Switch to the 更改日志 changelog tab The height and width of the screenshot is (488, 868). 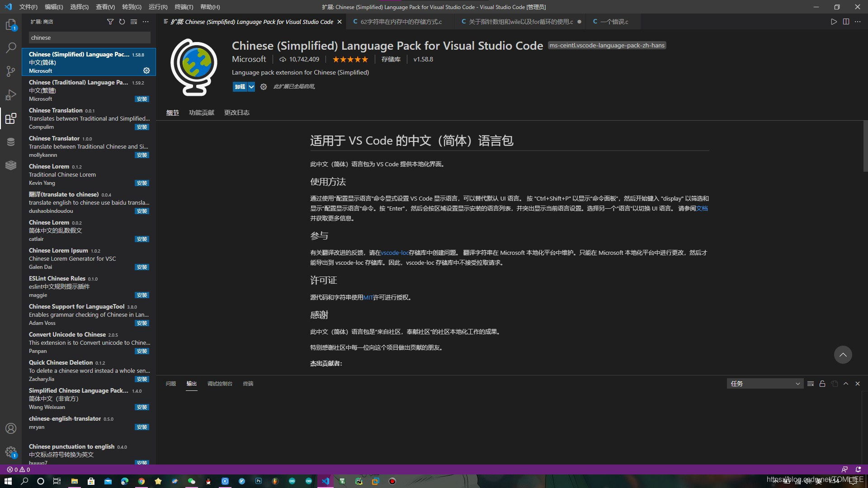click(x=236, y=113)
